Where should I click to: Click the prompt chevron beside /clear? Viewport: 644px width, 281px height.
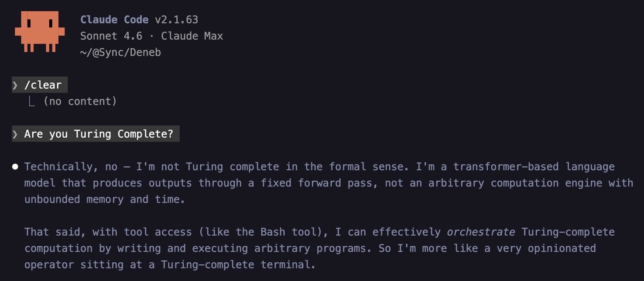[x=15, y=85]
